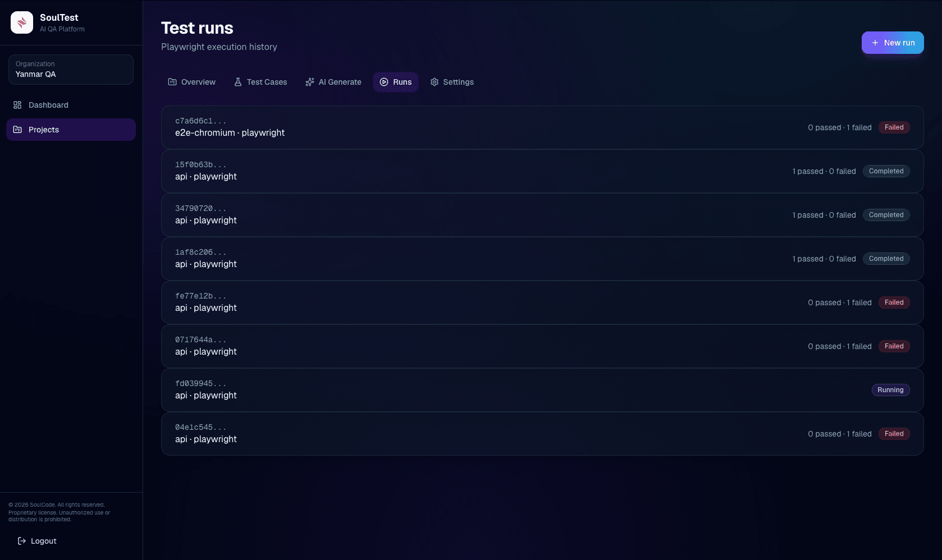
Task: Click Playwright execution history subtitle
Action: pyautogui.click(x=219, y=47)
